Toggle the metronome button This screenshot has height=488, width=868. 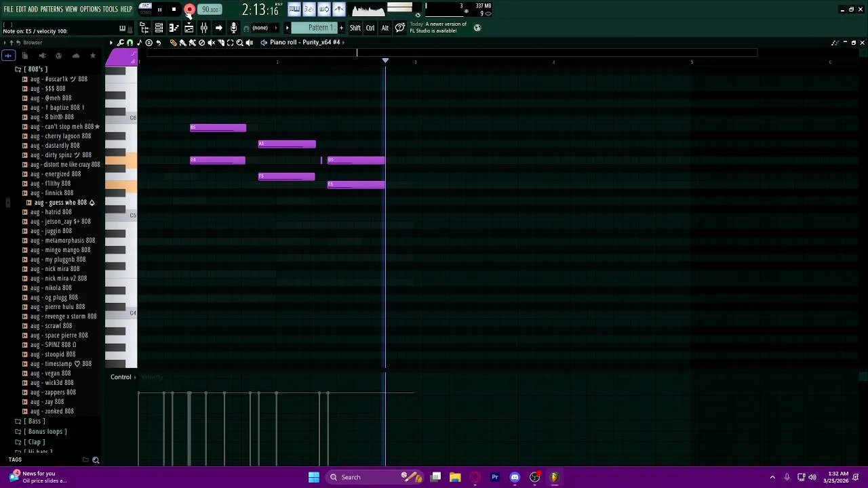click(338, 9)
